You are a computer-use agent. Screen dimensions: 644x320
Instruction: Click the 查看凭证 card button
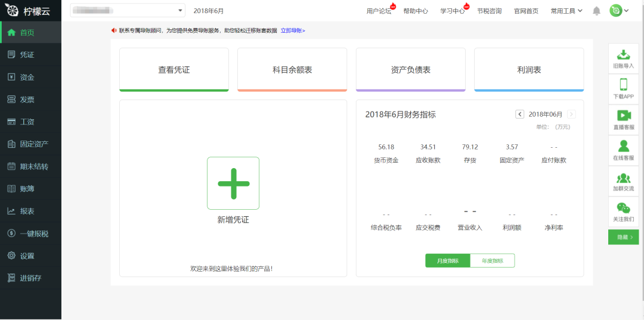174,70
